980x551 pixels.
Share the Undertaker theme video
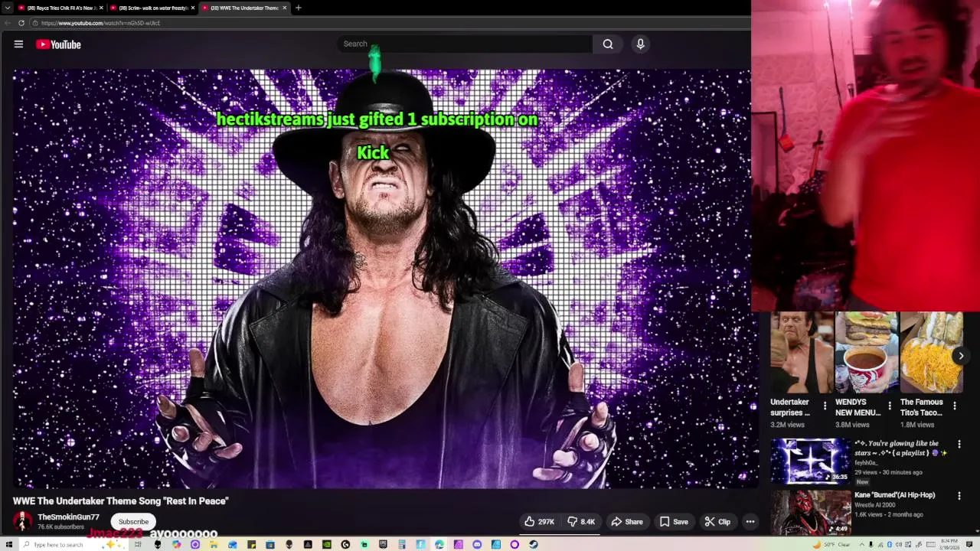(627, 522)
